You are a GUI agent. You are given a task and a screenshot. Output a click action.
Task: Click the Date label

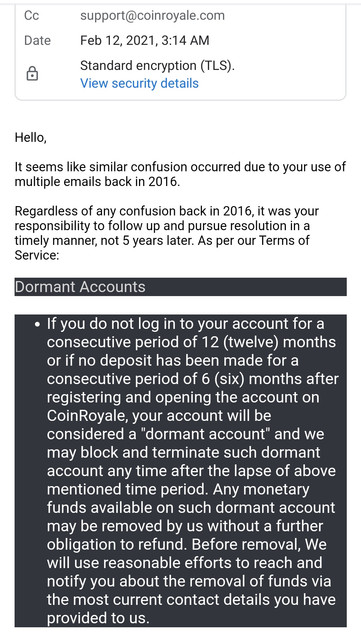pos(38,40)
